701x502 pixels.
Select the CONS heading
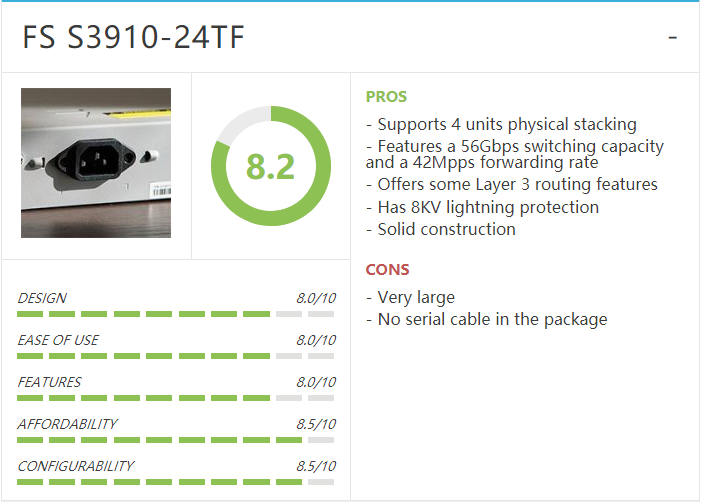387,270
